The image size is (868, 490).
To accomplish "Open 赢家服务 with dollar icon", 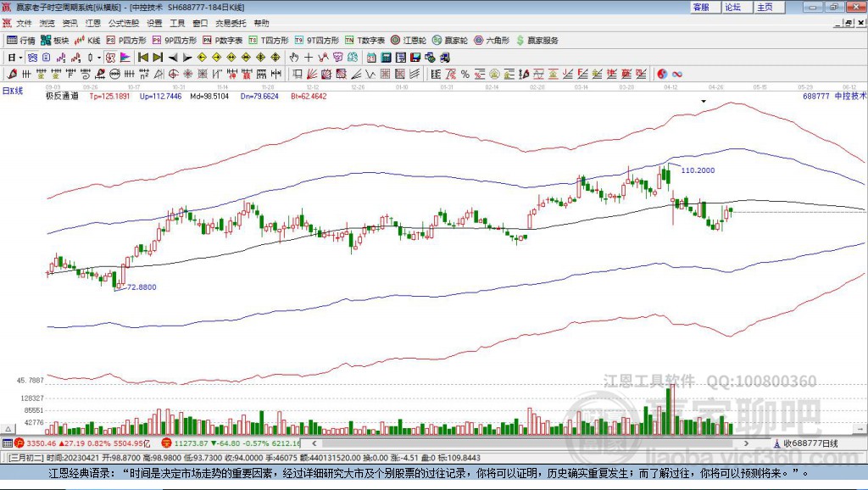I will click(x=537, y=41).
